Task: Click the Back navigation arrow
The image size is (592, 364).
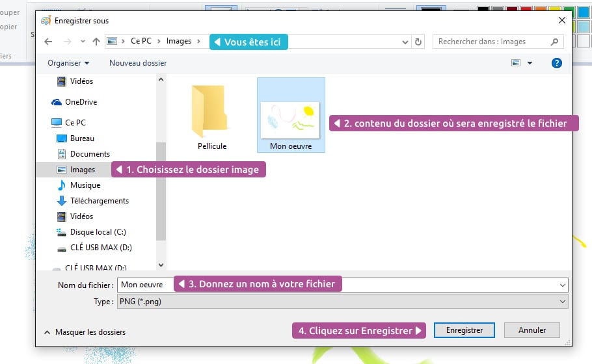Action: pyautogui.click(x=48, y=42)
